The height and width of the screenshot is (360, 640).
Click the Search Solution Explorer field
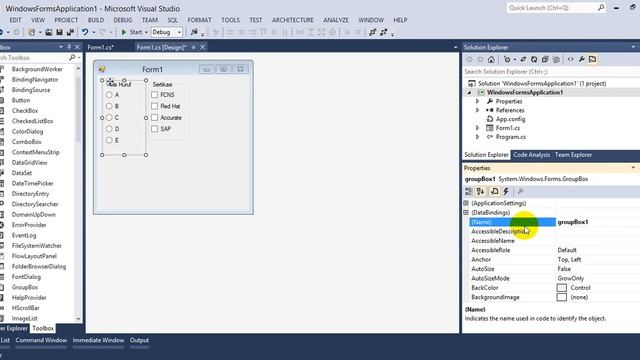coord(551,72)
